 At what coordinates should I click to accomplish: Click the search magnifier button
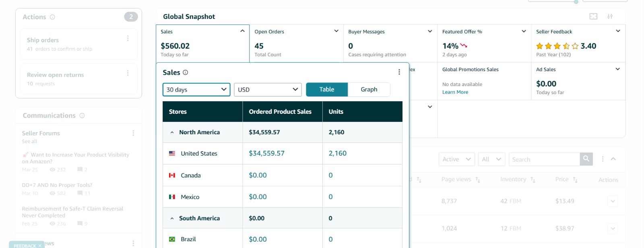586,159
